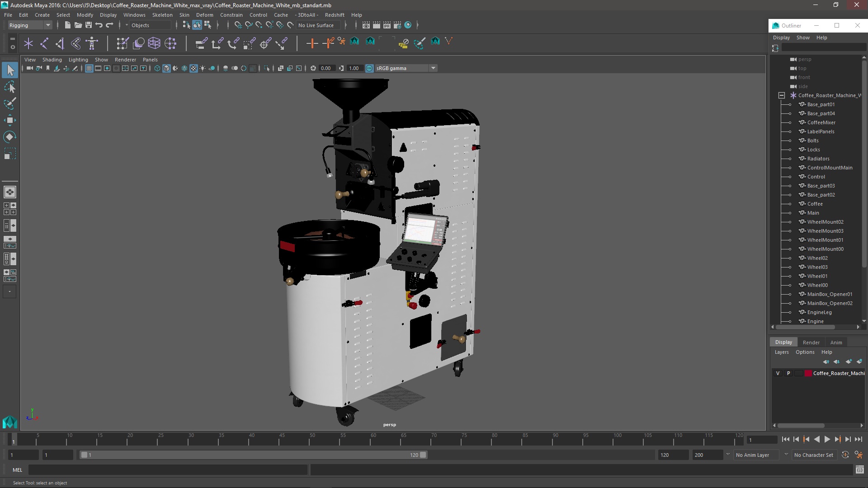Click the Open Scene folder icon
The width and height of the screenshot is (868, 488).
[x=78, y=25]
